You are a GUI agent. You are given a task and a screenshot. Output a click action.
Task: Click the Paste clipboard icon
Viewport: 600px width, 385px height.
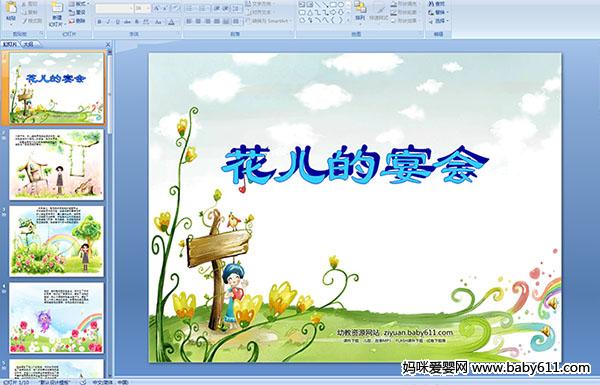[x=11, y=8]
